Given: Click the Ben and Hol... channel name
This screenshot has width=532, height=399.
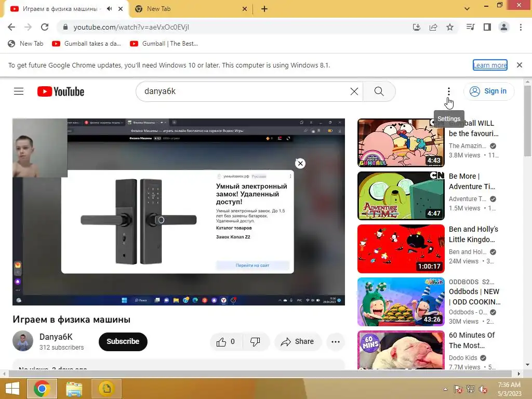Looking at the screenshot, I should point(468,252).
